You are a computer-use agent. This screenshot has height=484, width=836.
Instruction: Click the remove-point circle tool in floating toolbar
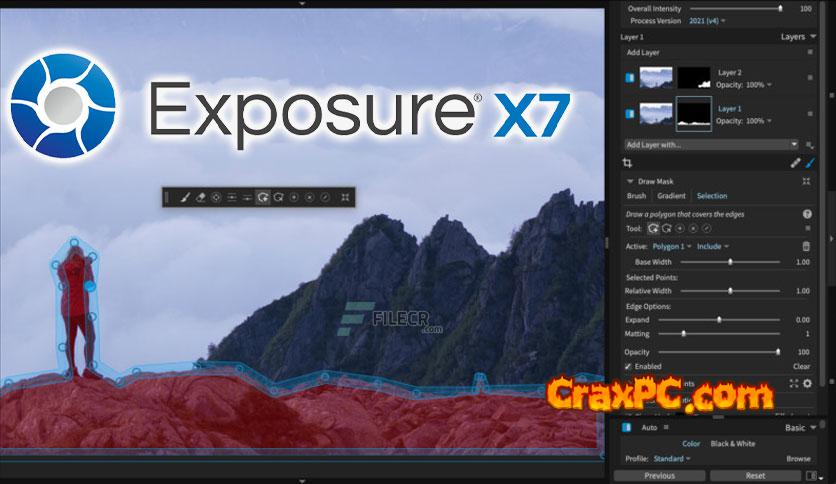[309, 197]
